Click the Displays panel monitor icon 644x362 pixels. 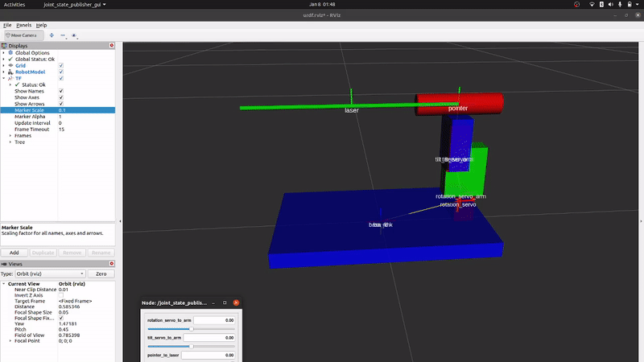click(x=4, y=46)
